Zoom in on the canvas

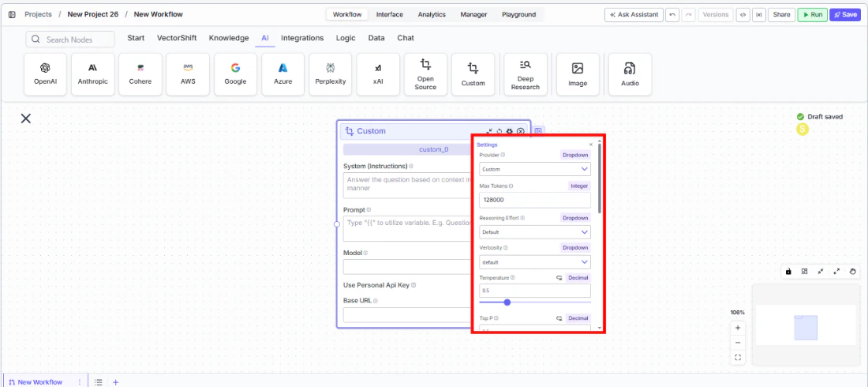[738, 328]
